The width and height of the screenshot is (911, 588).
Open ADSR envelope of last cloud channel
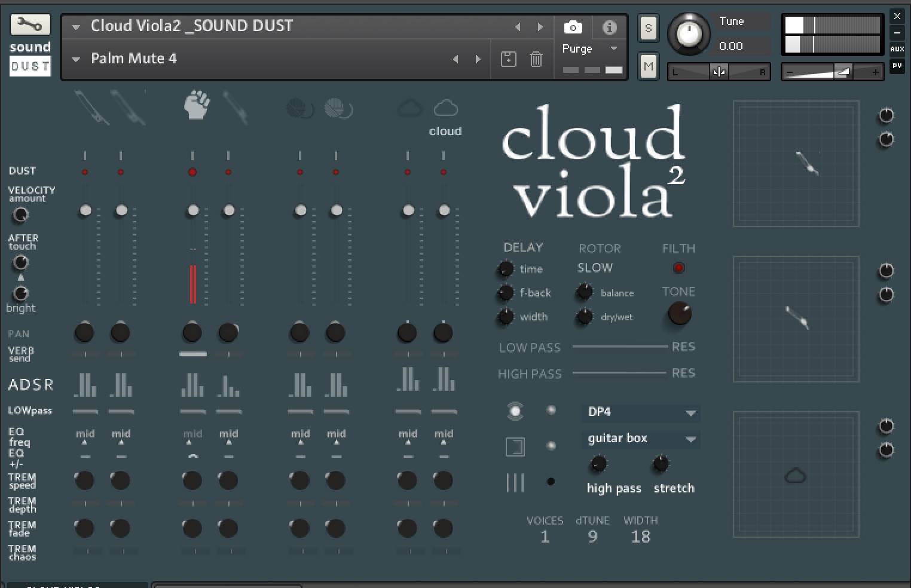[444, 379]
